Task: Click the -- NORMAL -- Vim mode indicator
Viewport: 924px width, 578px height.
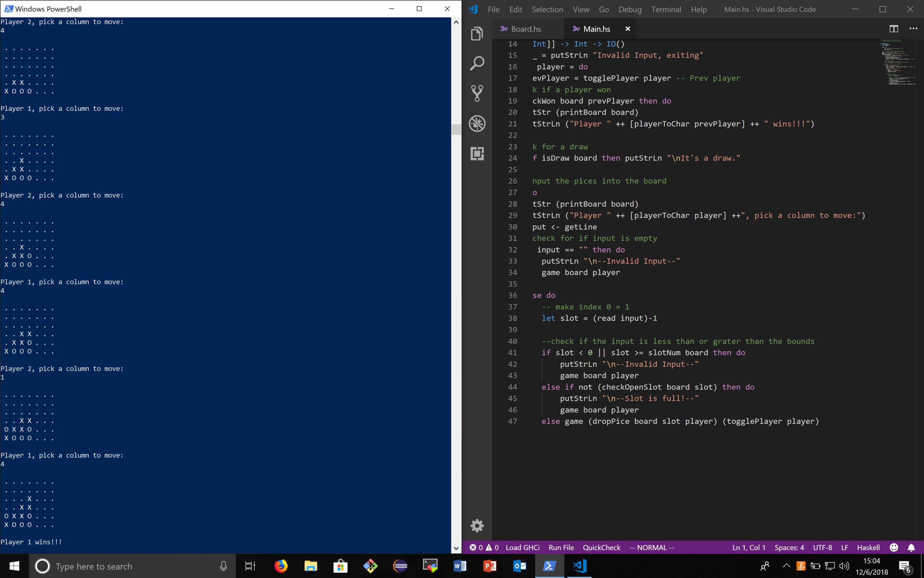Action: 652,547
